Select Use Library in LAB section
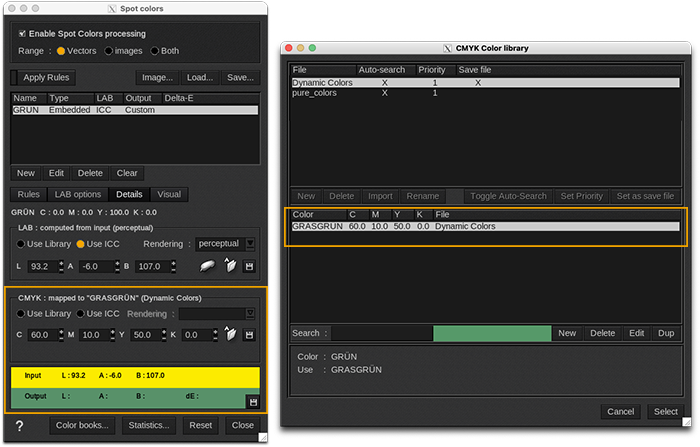 (x=21, y=244)
